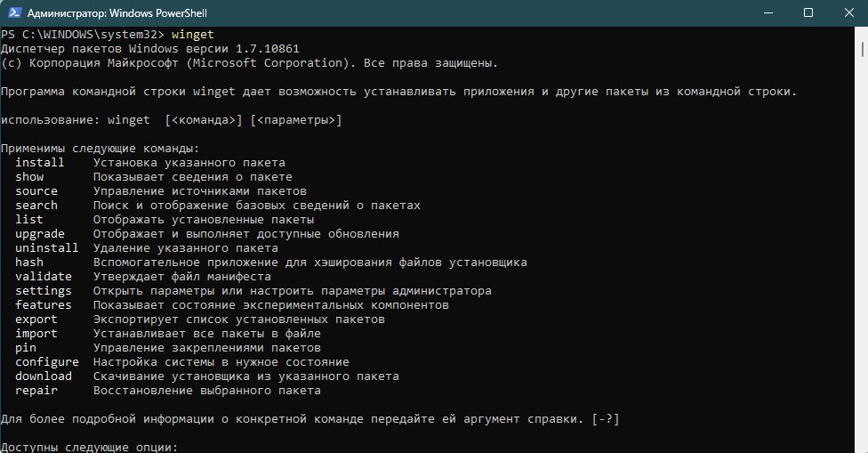Minimize the PowerShell window
The width and height of the screenshot is (868, 453).
pos(769,13)
